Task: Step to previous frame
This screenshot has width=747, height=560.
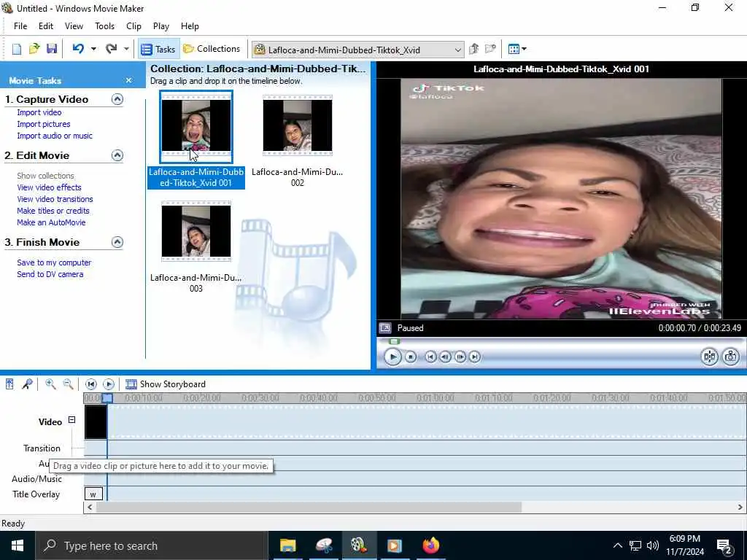Action: click(x=446, y=357)
